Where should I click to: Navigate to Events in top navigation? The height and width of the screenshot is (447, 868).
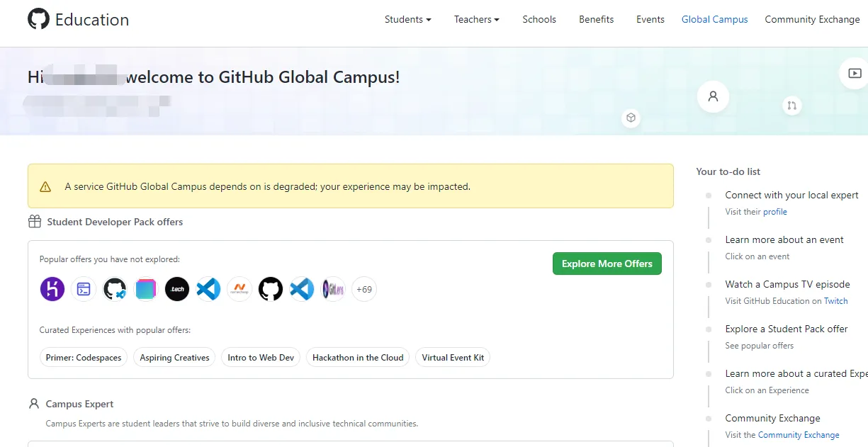click(x=650, y=19)
